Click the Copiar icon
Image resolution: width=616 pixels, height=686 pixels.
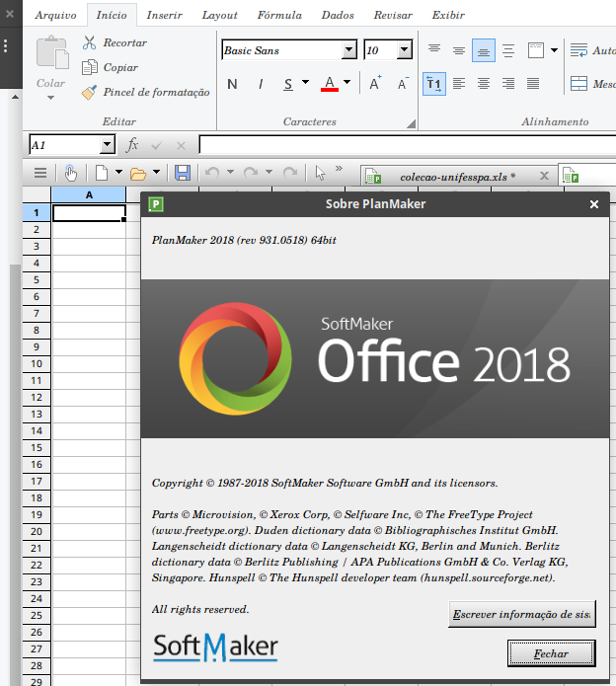[89, 67]
